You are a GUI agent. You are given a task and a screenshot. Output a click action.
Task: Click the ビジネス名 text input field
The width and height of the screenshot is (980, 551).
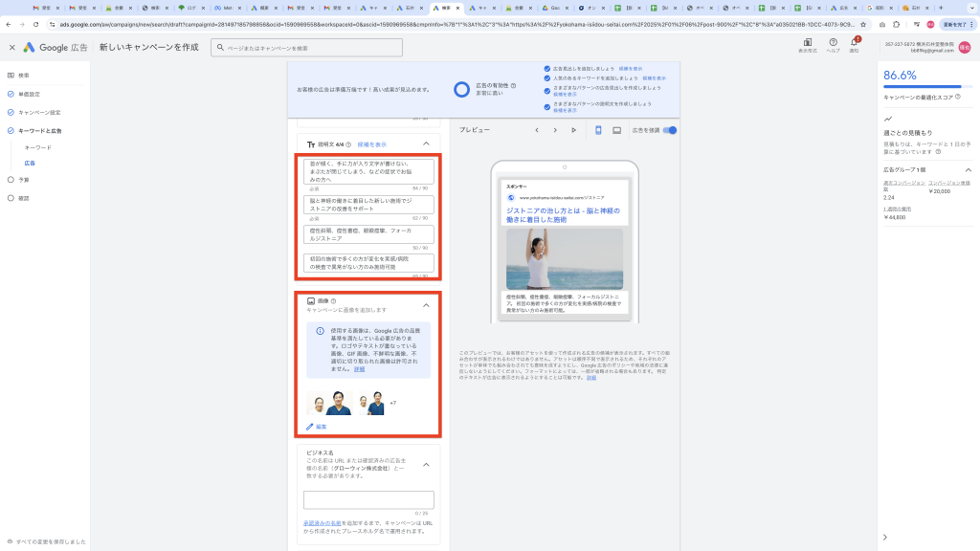coord(368,499)
